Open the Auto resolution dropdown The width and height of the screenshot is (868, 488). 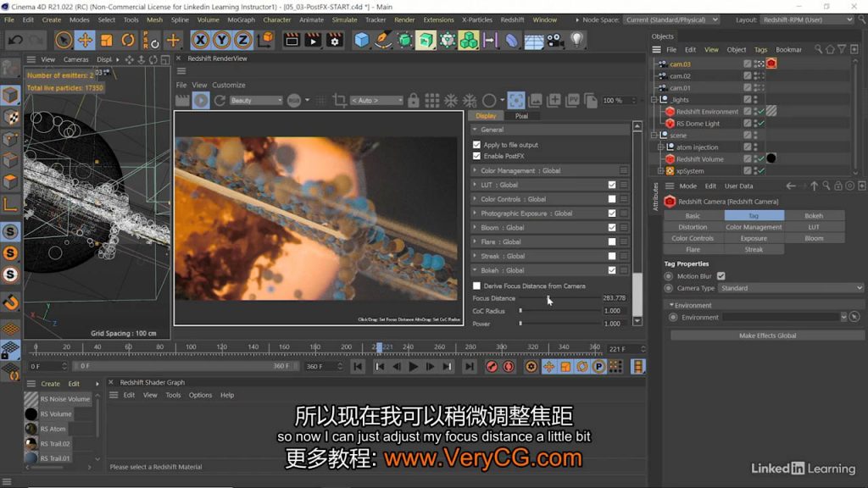click(x=376, y=101)
